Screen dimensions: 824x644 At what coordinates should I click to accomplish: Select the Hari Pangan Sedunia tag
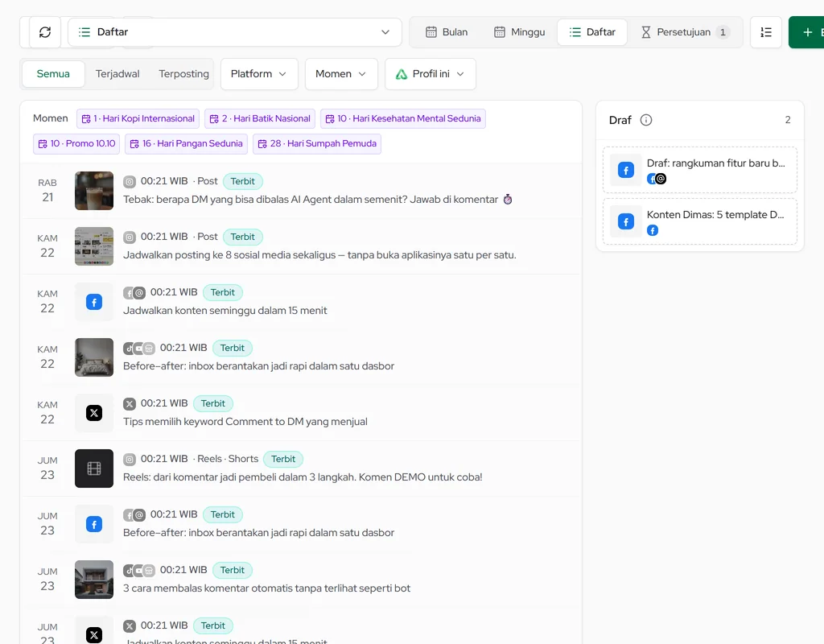click(x=187, y=143)
